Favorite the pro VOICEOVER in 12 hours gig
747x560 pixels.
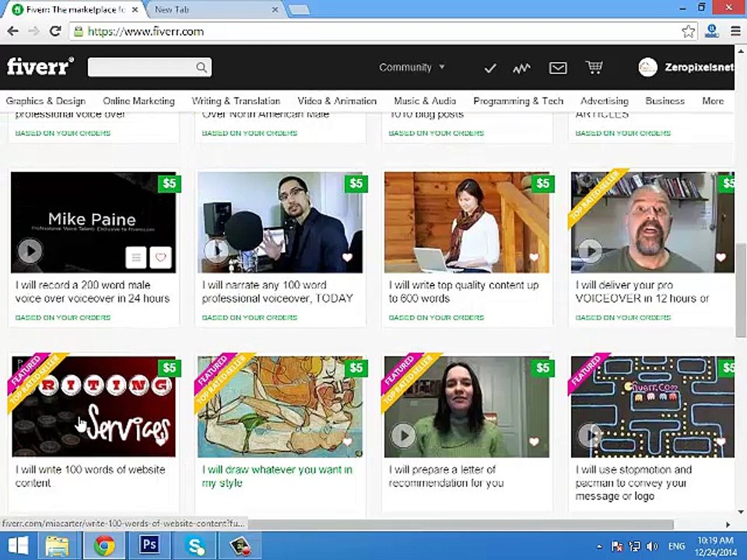coord(721,257)
